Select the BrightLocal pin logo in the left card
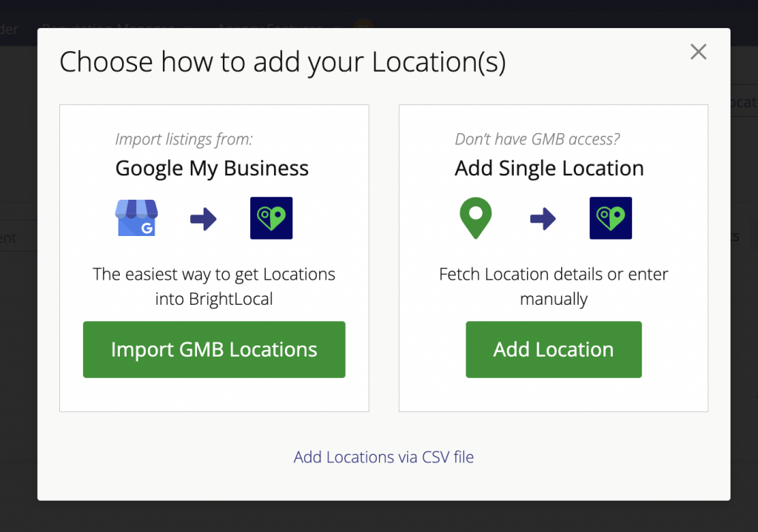The height and width of the screenshot is (532, 758). point(271,218)
